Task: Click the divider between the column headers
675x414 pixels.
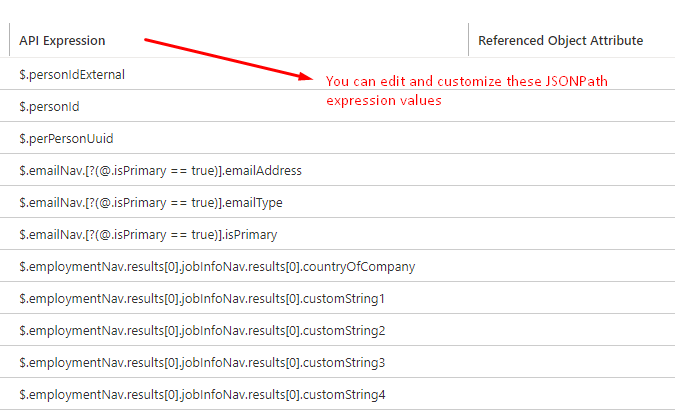Action: click(468, 41)
